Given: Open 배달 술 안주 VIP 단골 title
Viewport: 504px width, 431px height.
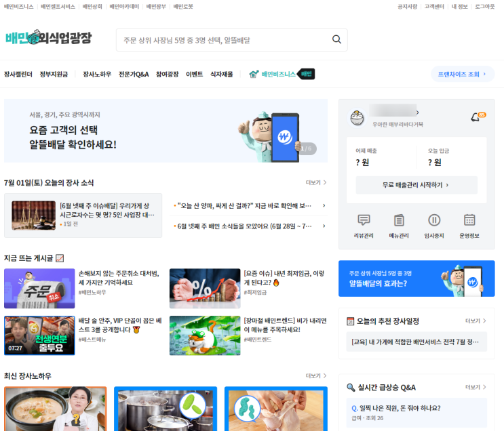Looking at the screenshot, I should [120, 325].
